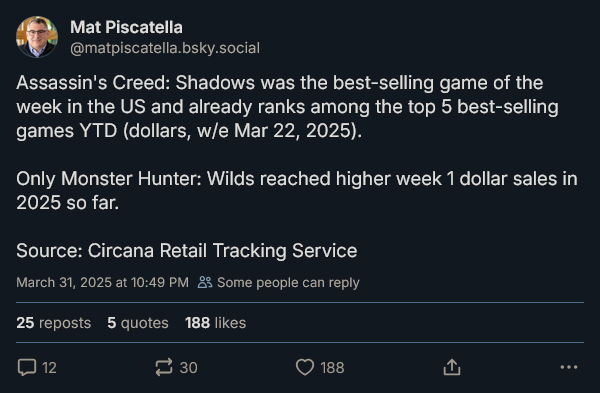Click the Source: Circana Retail Tracking Service line
The height and width of the screenshot is (393, 600).
(x=187, y=251)
